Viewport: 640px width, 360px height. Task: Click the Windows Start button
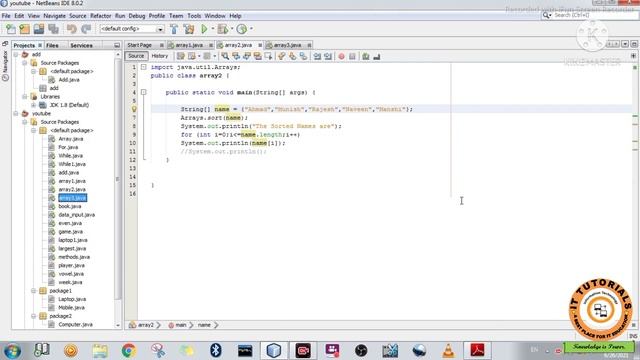tap(12, 351)
